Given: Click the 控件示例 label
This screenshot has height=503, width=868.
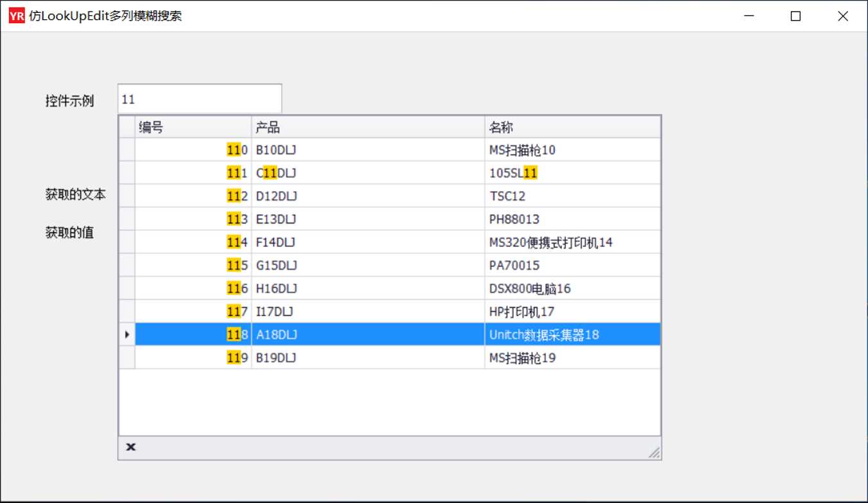Looking at the screenshot, I should [69, 101].
